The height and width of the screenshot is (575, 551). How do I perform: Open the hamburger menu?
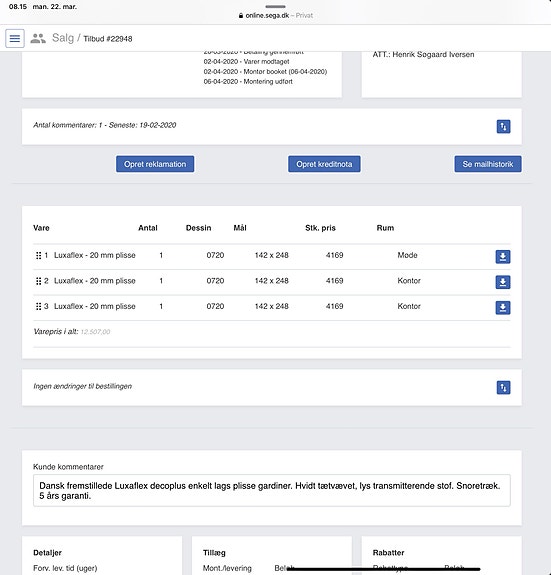point(15,38)
